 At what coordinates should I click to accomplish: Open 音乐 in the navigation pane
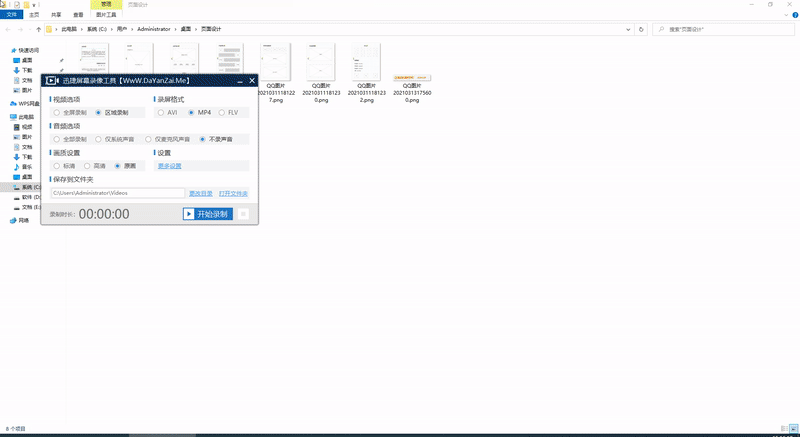23,167
